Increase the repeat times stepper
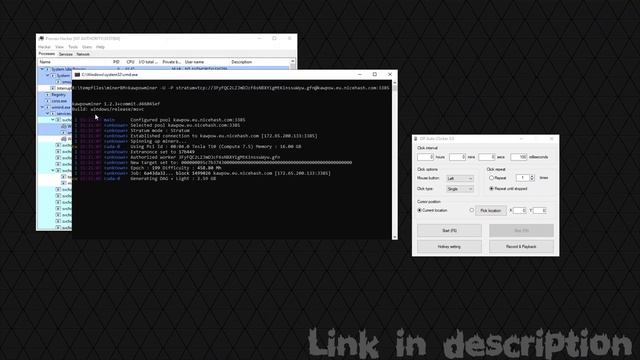640x360 pixels. [532, 176]
